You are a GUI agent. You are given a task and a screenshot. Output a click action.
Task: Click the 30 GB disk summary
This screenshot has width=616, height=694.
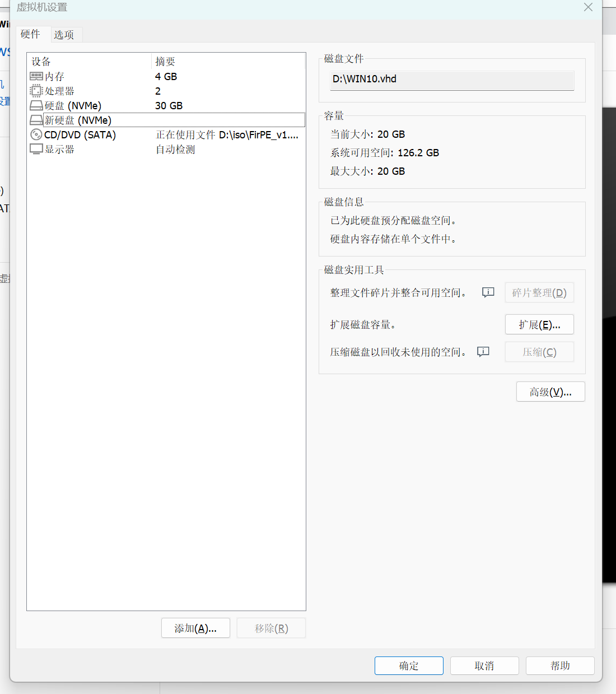[169, 105]
